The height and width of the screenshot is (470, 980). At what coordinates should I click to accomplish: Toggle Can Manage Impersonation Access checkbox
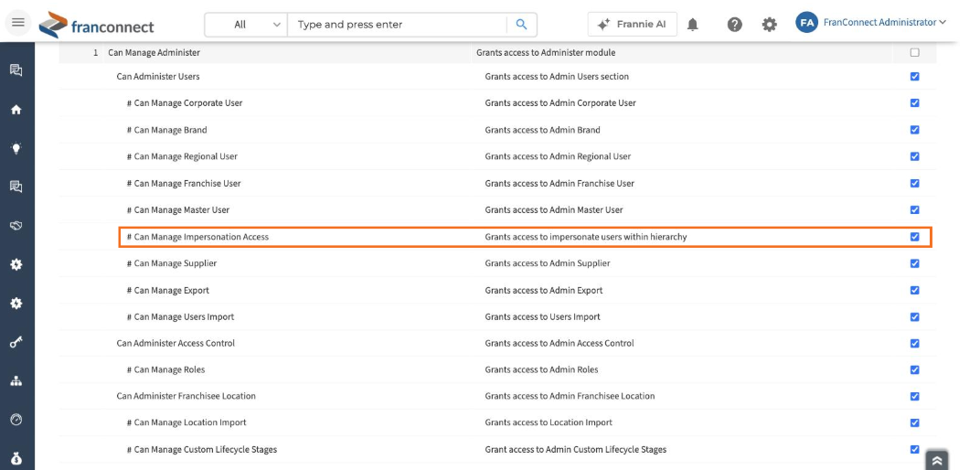(x=915, y=237)
